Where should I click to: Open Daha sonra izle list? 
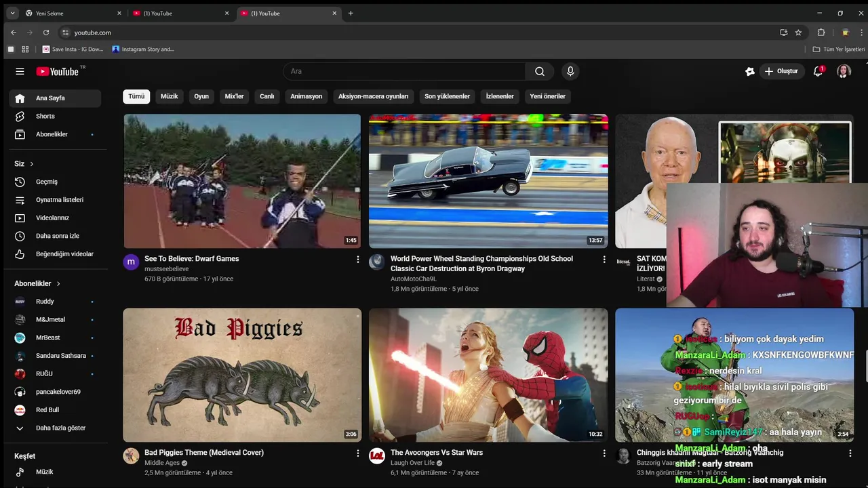55,236
